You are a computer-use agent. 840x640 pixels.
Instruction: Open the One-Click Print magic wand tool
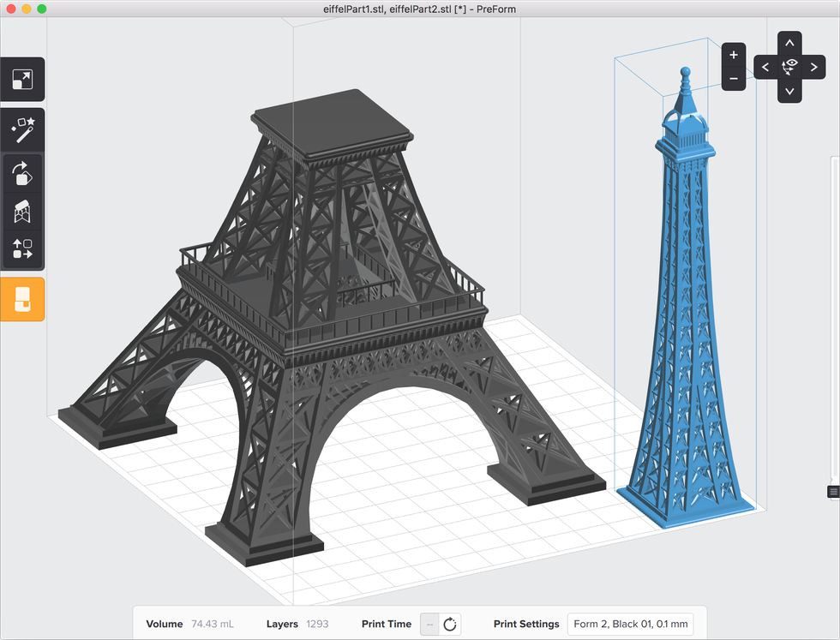(x=22, y=129)
